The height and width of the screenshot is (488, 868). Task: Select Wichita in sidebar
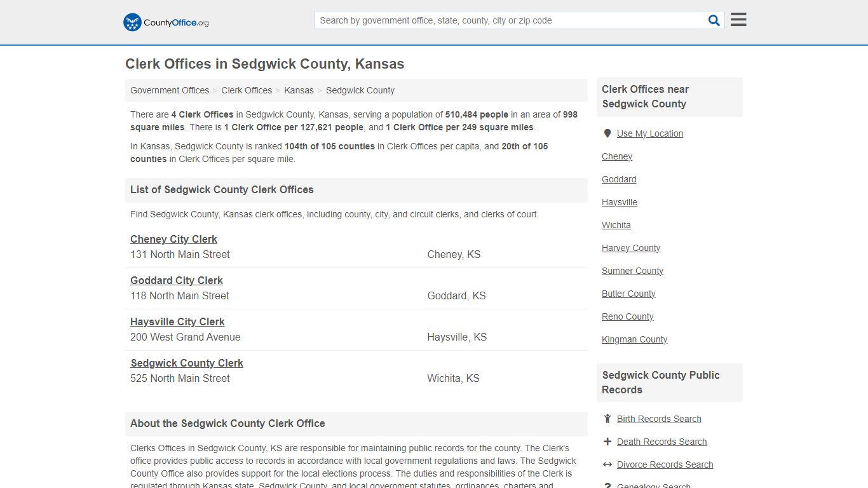[x=616, y=225]
